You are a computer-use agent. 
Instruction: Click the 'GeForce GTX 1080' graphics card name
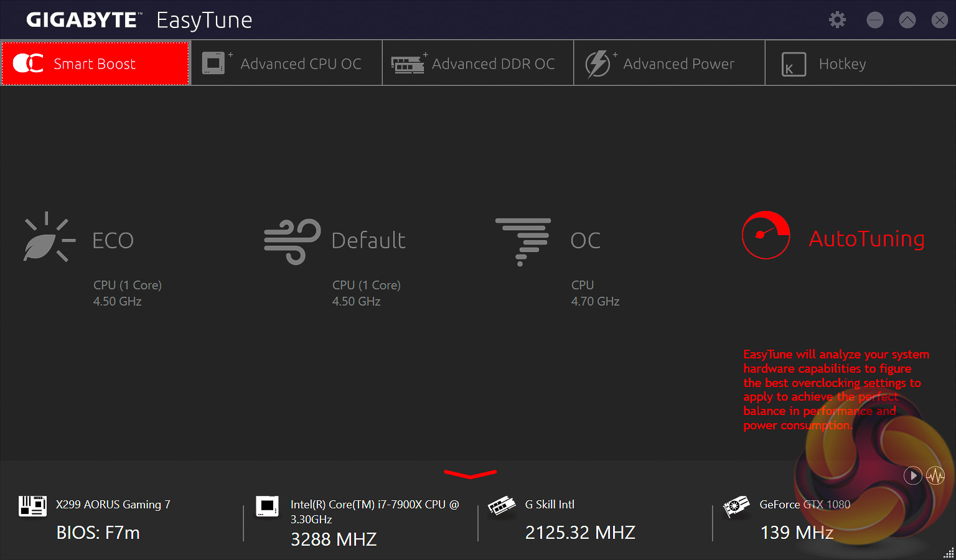[x=805, y=505]
